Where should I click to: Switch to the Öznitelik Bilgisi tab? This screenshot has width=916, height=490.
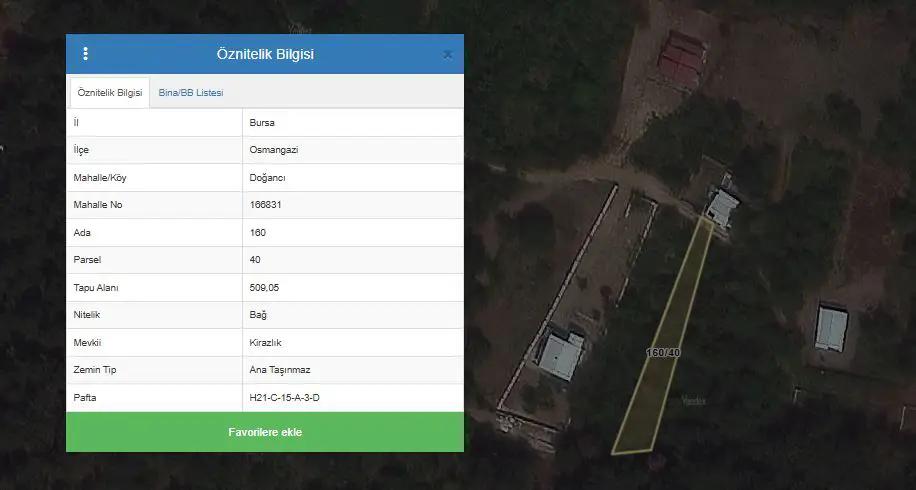pos(110,93)
